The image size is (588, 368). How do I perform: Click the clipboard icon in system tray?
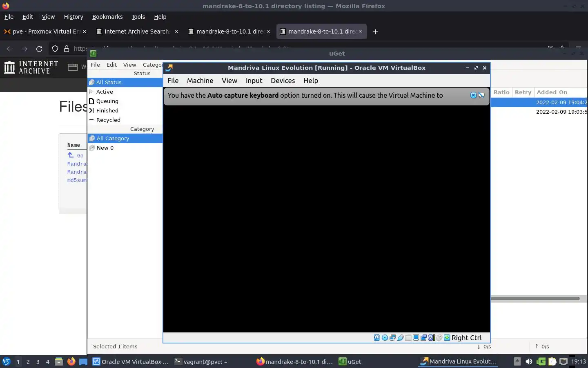[552, 361]
